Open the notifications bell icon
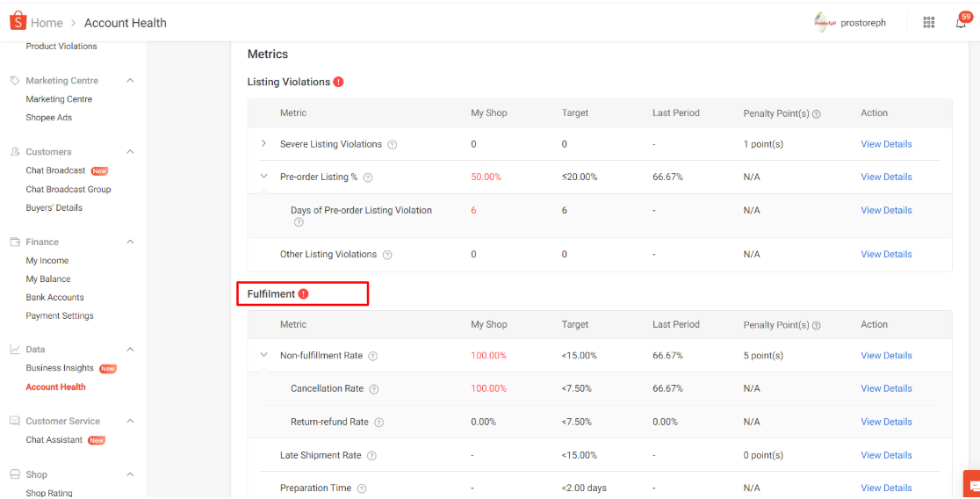The image size is (980, 499). (x=961, y=23)
